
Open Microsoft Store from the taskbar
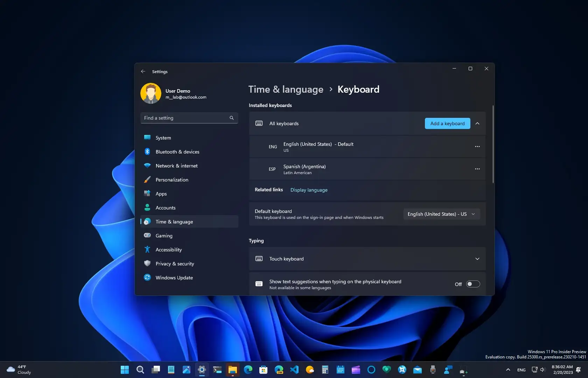coord(264,370)
